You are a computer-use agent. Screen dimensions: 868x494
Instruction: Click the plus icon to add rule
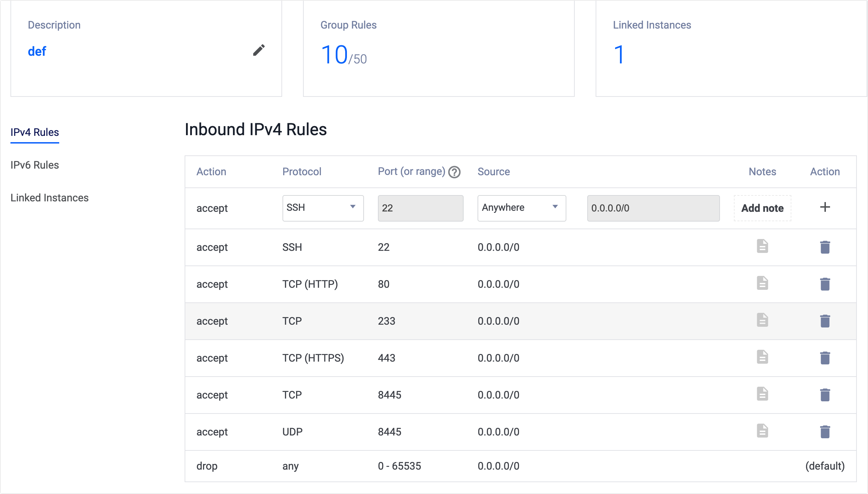pyautogui.click(x=825, y=207)
